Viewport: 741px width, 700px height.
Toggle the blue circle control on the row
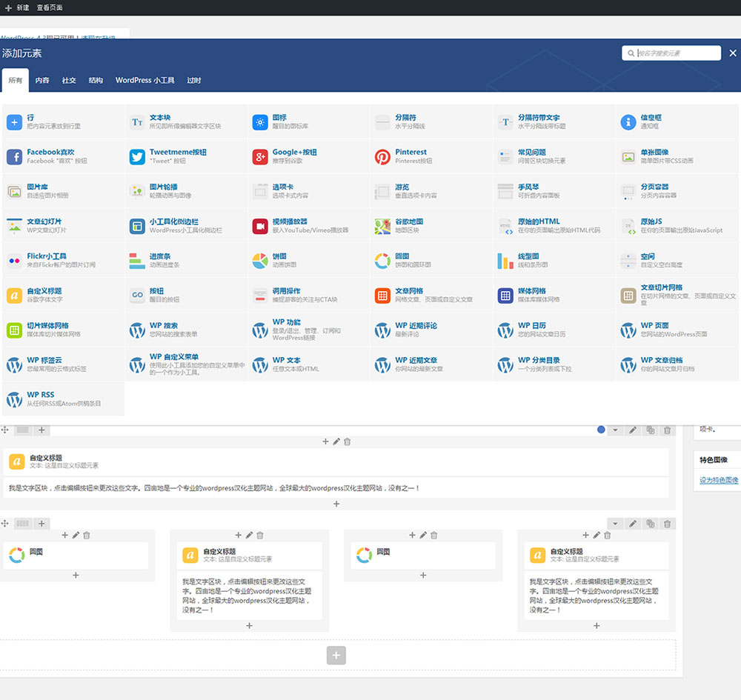600,430
